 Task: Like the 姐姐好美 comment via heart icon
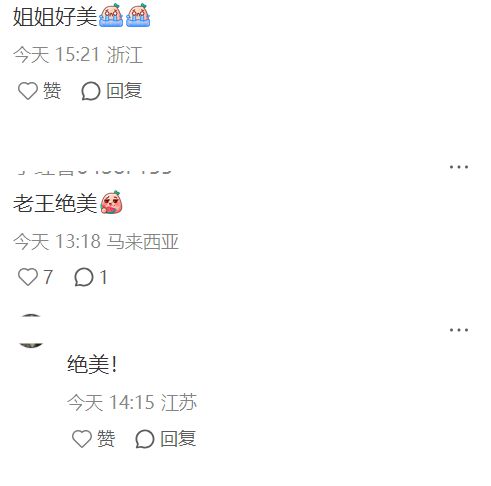pyautogui.click(x=28, y=91)
